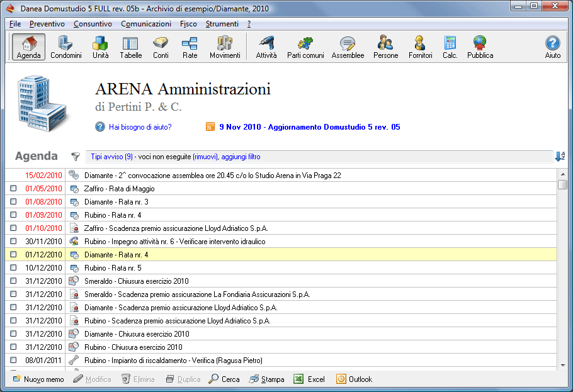Export agenda with the Excel button
Viewport: 573px width, 392px height.
pos(309,379)
